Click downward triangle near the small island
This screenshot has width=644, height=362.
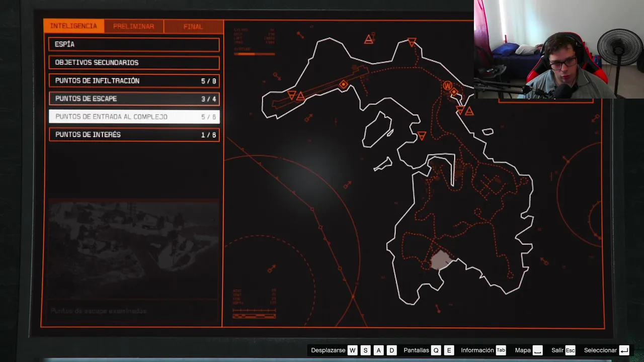(x=422, y=136)
